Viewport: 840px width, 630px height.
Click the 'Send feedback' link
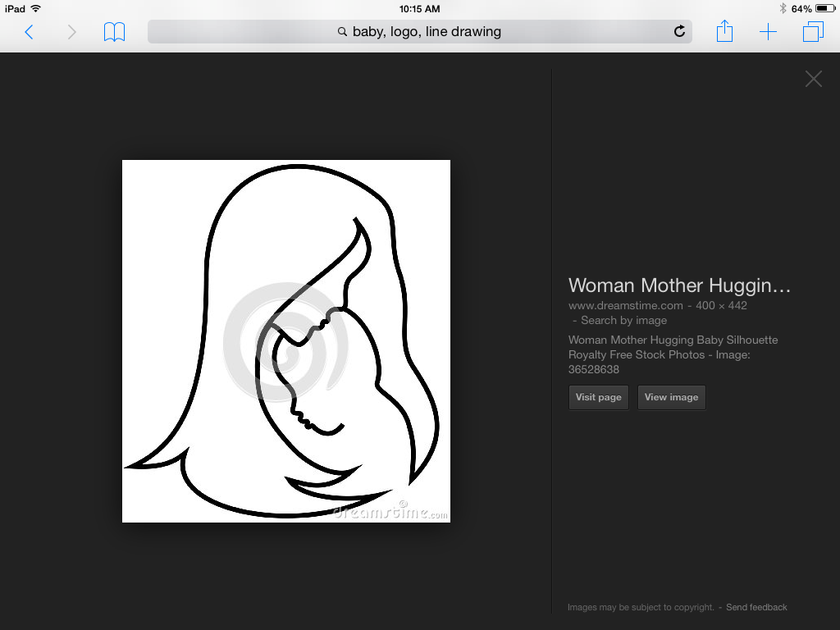[756, 607]
